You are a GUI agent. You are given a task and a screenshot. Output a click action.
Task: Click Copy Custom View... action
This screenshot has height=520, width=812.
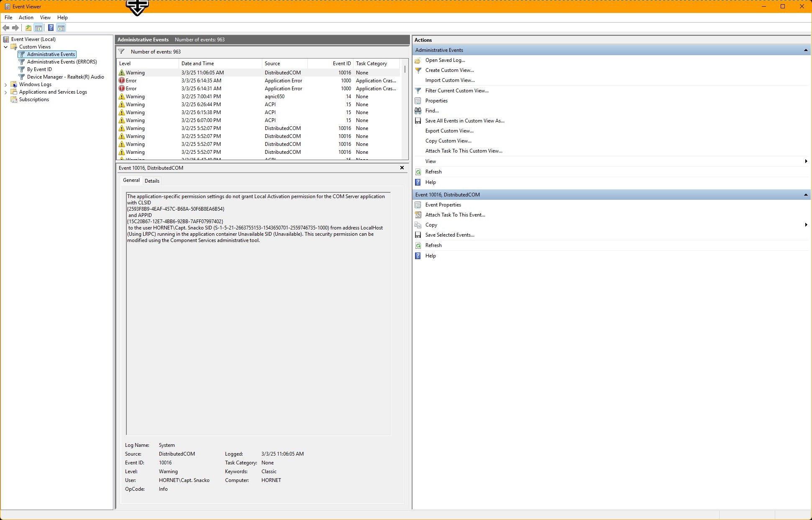(x=448, y=141)
